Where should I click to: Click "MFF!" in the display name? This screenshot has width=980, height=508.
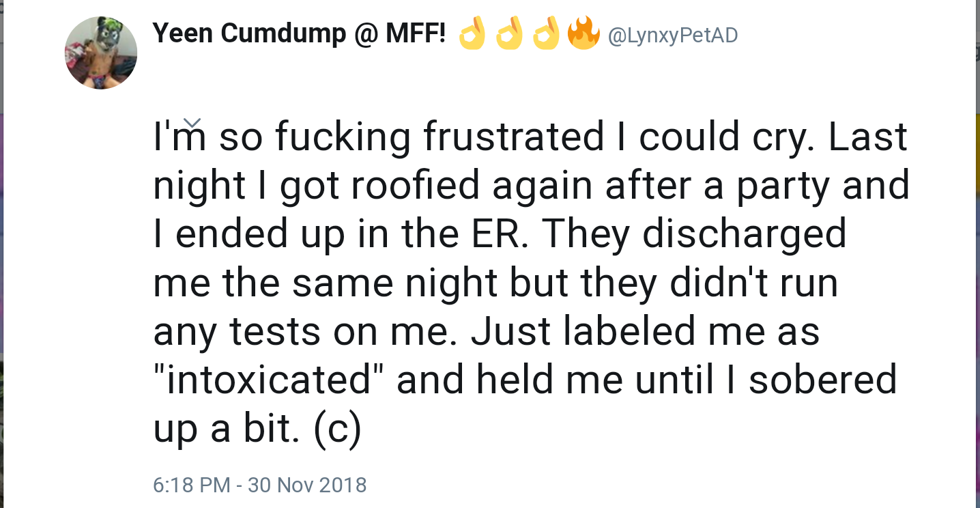click(x=416, y=33)
